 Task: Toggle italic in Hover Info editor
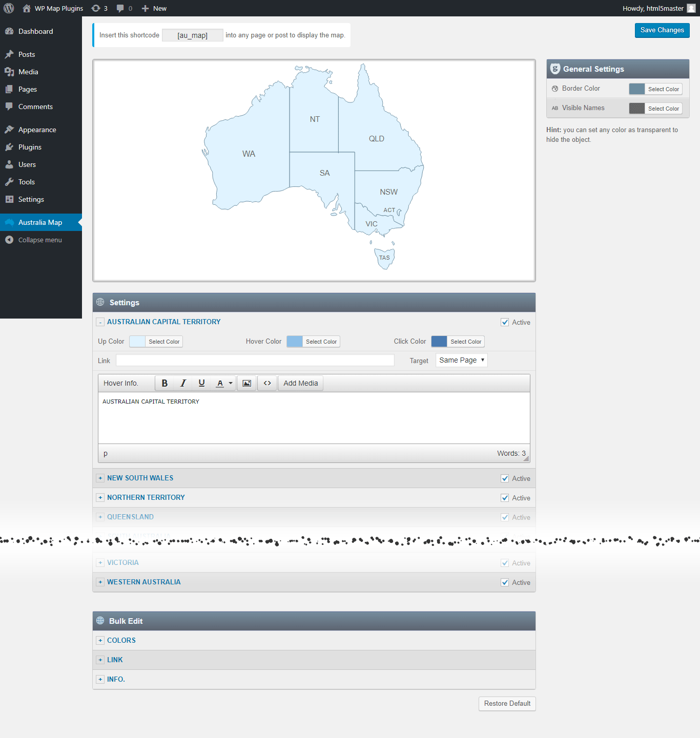[x=183, y=383]
